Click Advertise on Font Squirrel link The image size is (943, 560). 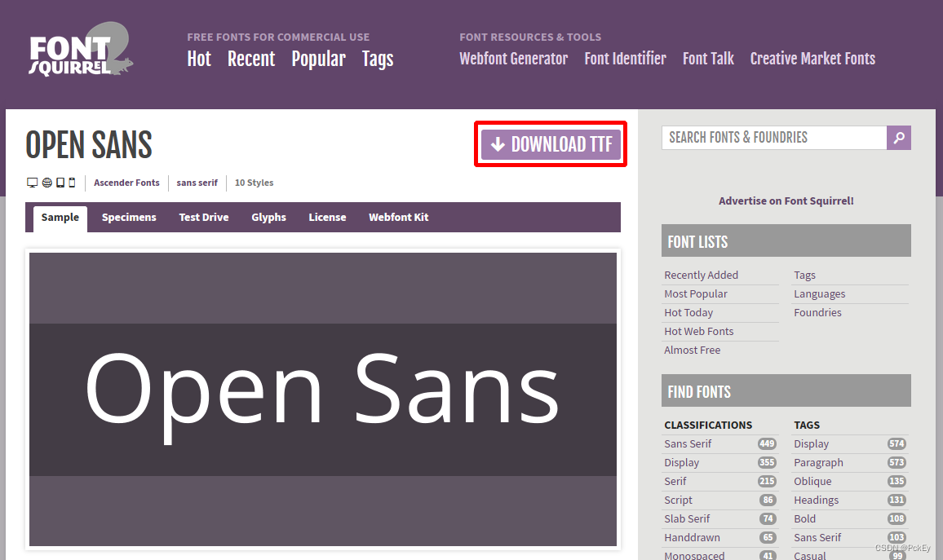click(x=786, y=201)
